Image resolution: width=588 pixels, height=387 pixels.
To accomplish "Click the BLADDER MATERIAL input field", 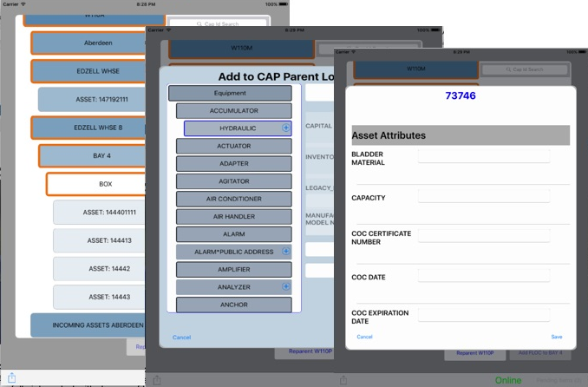I will click(x=483, y=156).
